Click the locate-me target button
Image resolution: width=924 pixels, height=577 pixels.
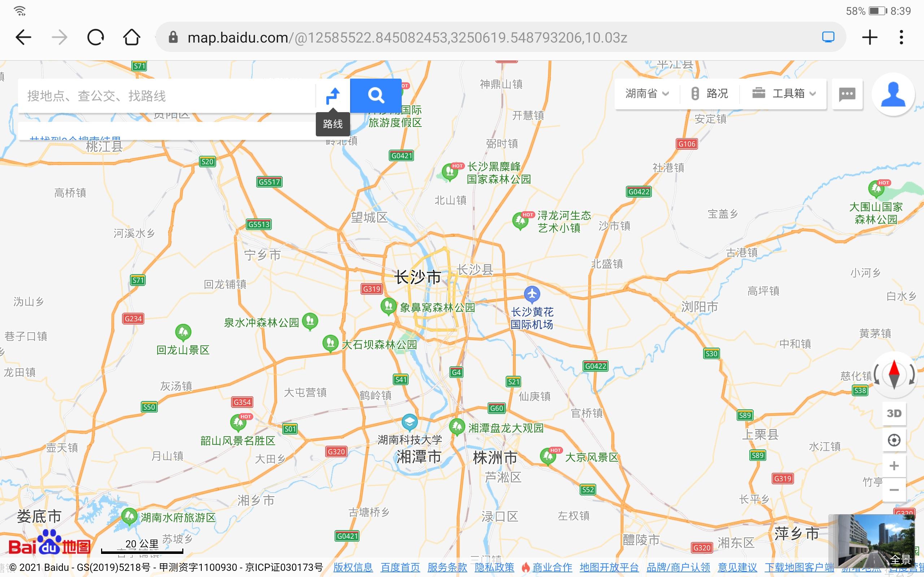894,440
